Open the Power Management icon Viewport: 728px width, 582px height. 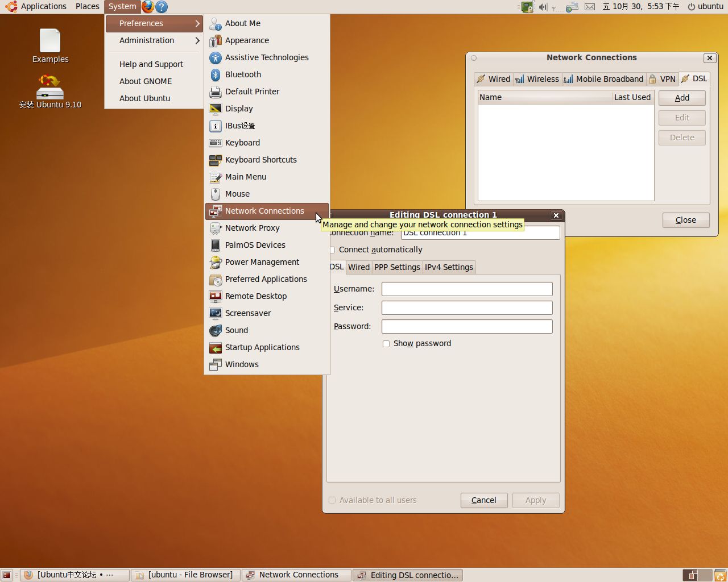pyautogui.click(x=215, y=263)
